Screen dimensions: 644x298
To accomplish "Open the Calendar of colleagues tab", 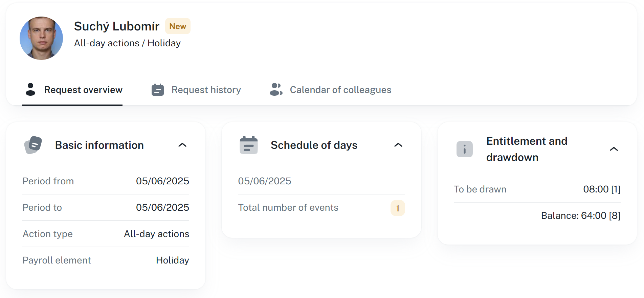I will point(340,90).
